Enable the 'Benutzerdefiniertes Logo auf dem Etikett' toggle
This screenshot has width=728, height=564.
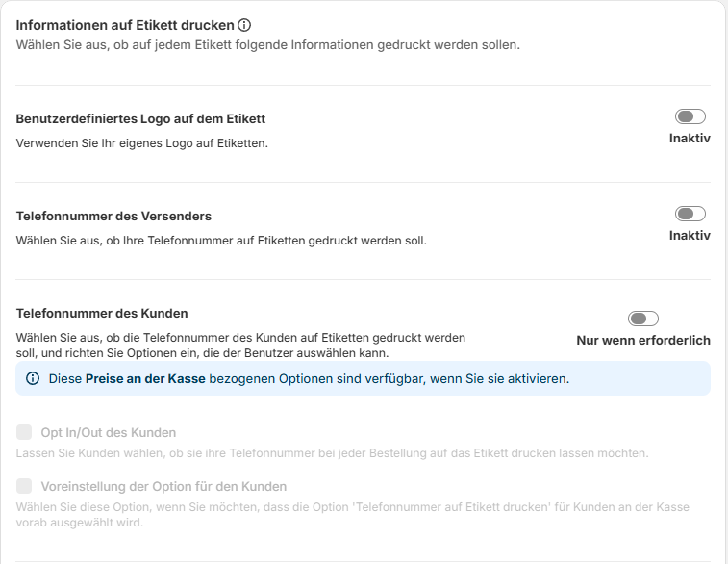point(690,116)
